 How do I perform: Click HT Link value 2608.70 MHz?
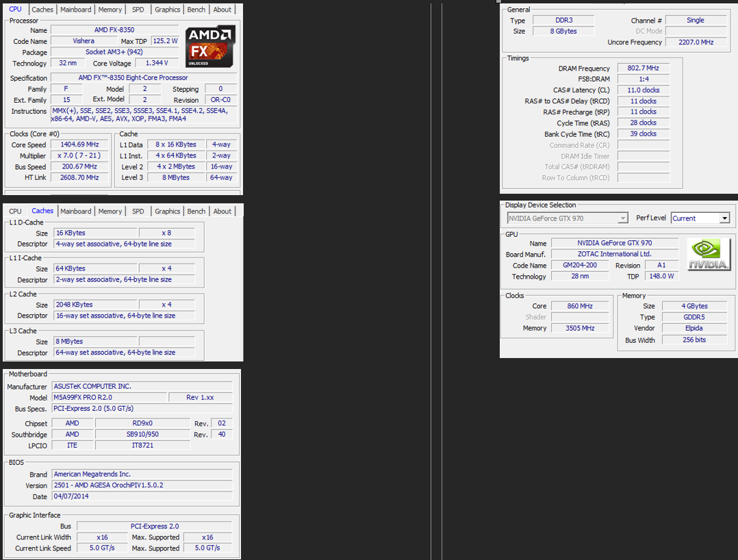[79, 177]
